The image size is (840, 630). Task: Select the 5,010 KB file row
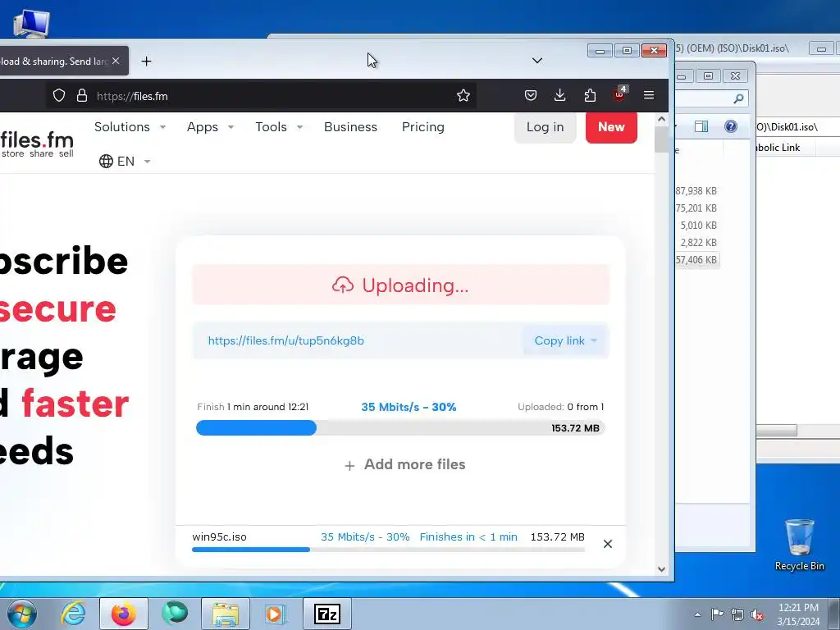[x=697, y=225]
